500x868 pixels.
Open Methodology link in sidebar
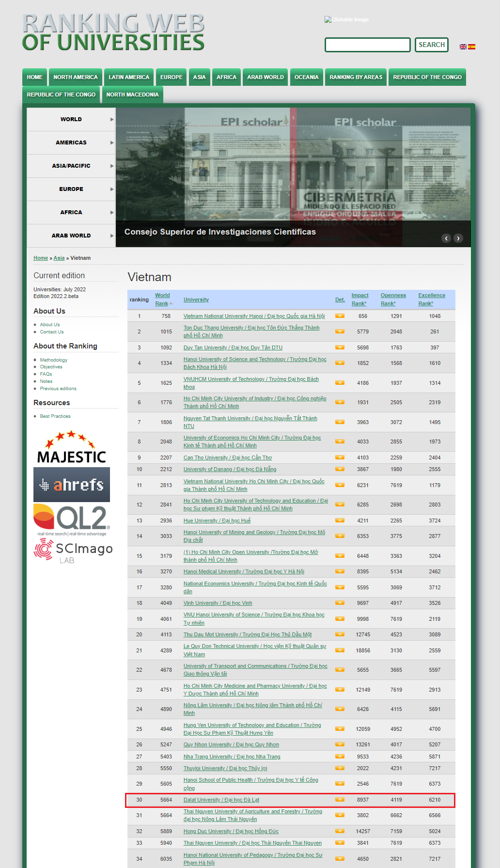[53, 360]
